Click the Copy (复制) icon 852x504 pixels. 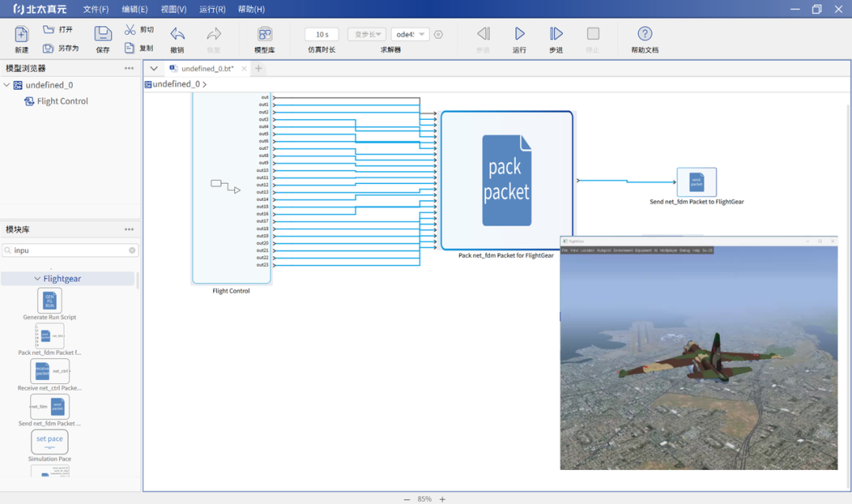[130, 48]
